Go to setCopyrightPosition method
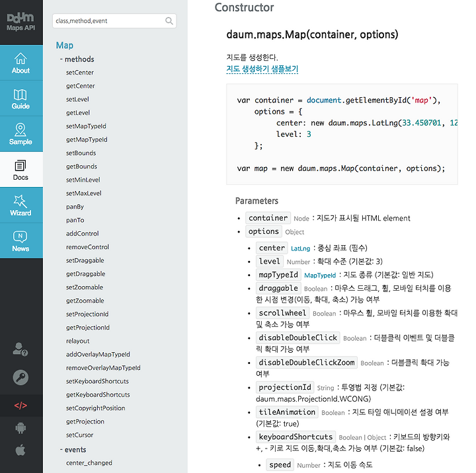Viewport: 476px width, 473px height. pos(96,408)
